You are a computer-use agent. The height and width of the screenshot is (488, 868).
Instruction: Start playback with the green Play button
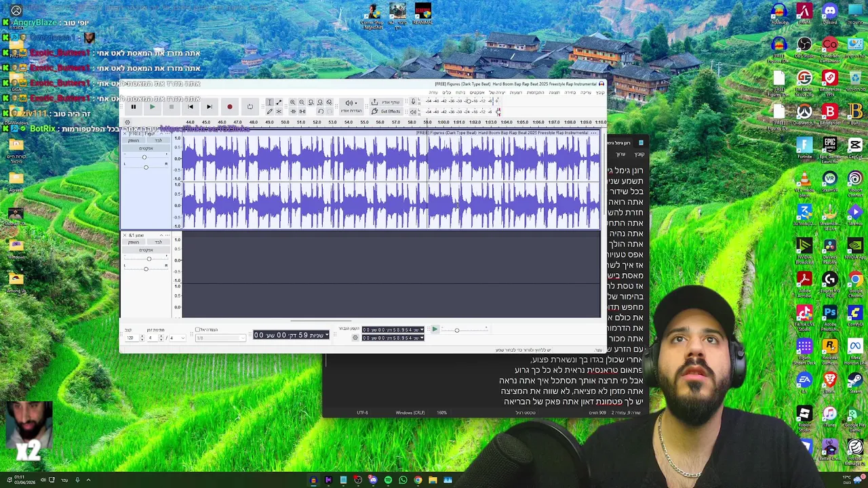click(153, 106)
